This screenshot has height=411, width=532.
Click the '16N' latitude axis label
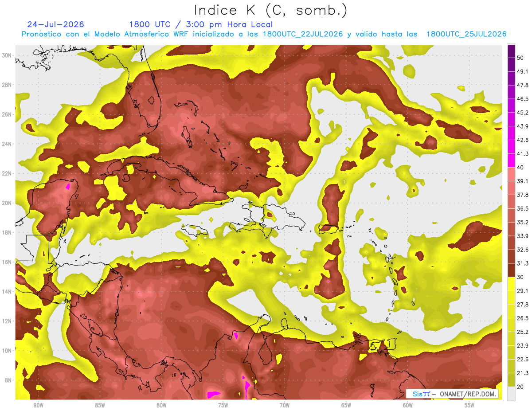7,262
